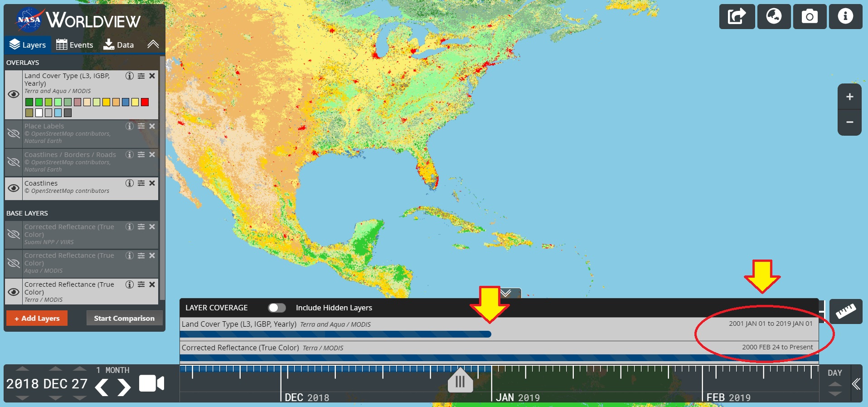Click the red legend color swatch
Image resolution: width=868 pixels, height=407 pixels.
tap(145, 102)
